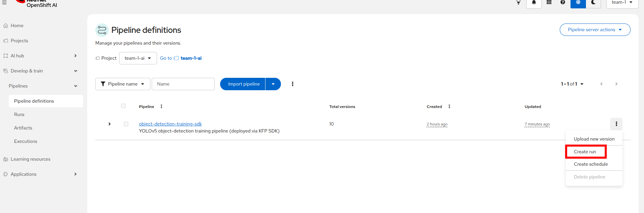Select object-detection-training-sdk checkbox

coord(126,124)
